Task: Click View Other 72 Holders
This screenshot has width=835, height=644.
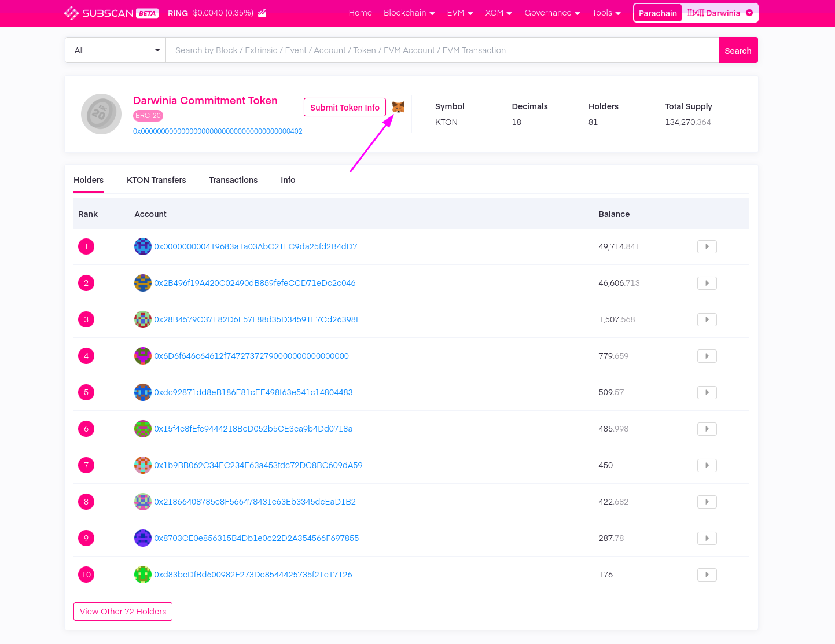Action: click(x=123, y=612)
